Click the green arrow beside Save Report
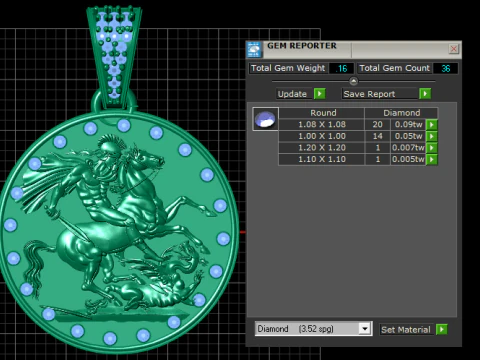The width and height of the screenshot is (480, 360). pos(425,94)
